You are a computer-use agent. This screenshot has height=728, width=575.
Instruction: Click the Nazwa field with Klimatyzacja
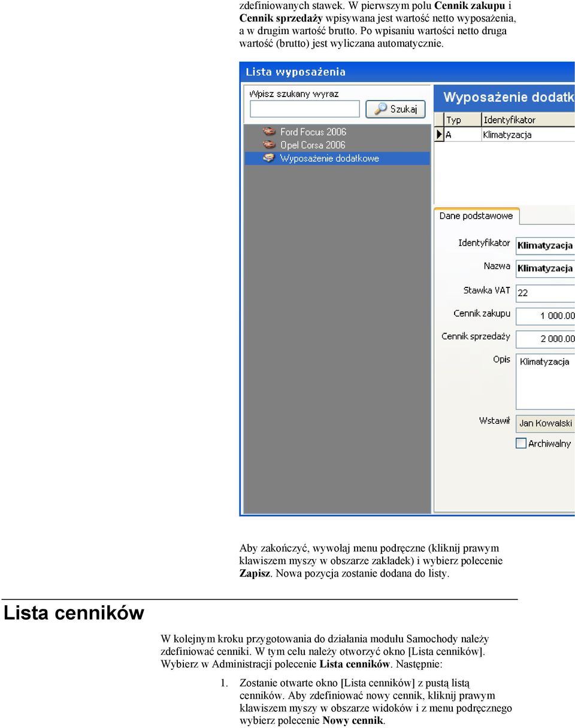pos(545,268)
